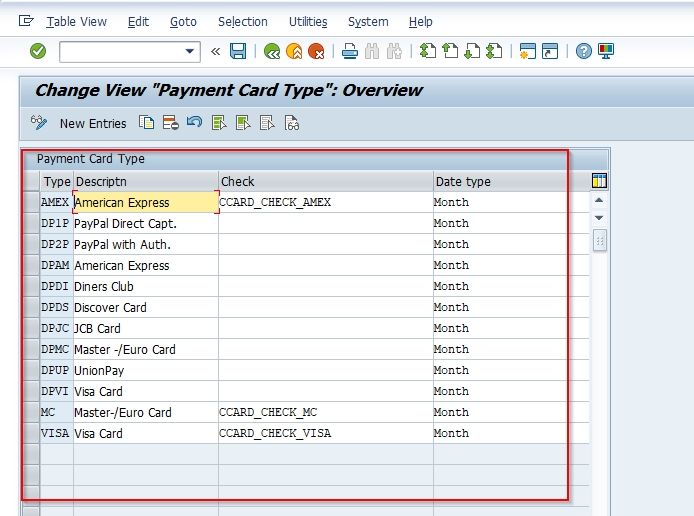The height and width of the screenshot is (516, 694).
Task: Click the Copy As icon
Action: tap(147, 123)
